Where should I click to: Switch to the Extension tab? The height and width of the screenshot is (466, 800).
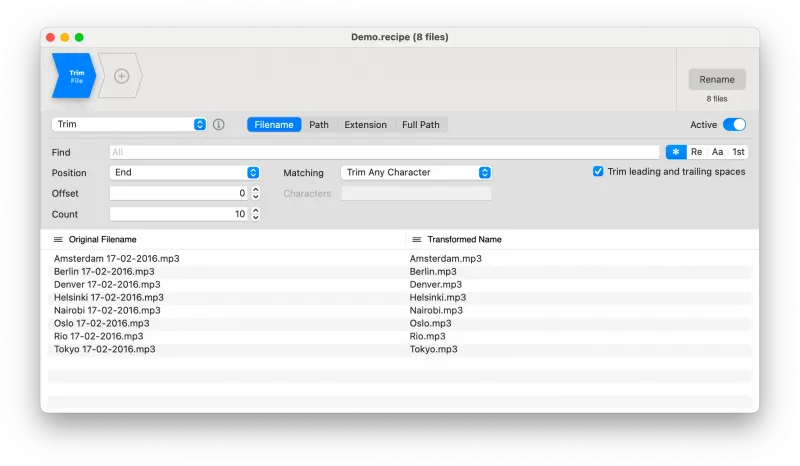tap(365, 125)
